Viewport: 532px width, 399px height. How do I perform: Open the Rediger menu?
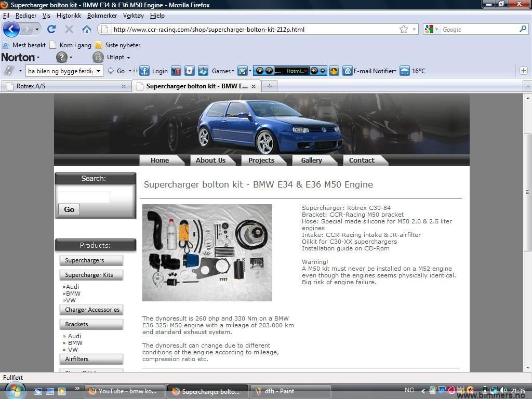tap(26, 16)
